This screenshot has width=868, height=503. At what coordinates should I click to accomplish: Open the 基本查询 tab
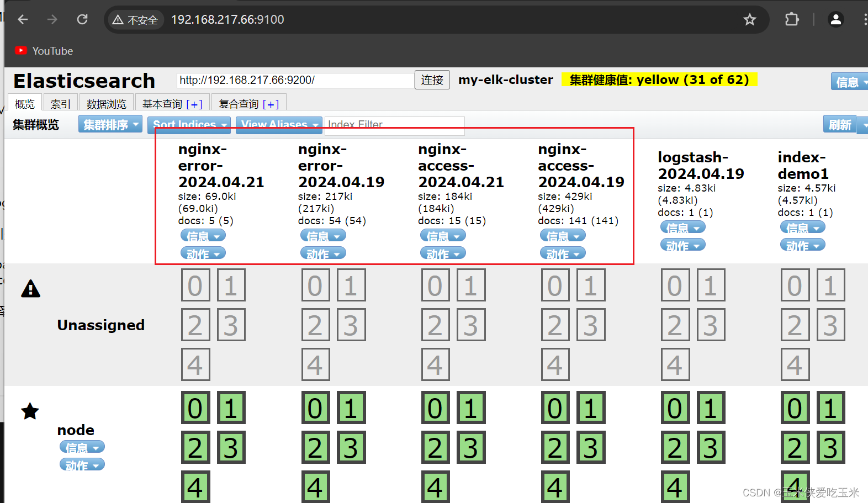click(x=172, y=103)
